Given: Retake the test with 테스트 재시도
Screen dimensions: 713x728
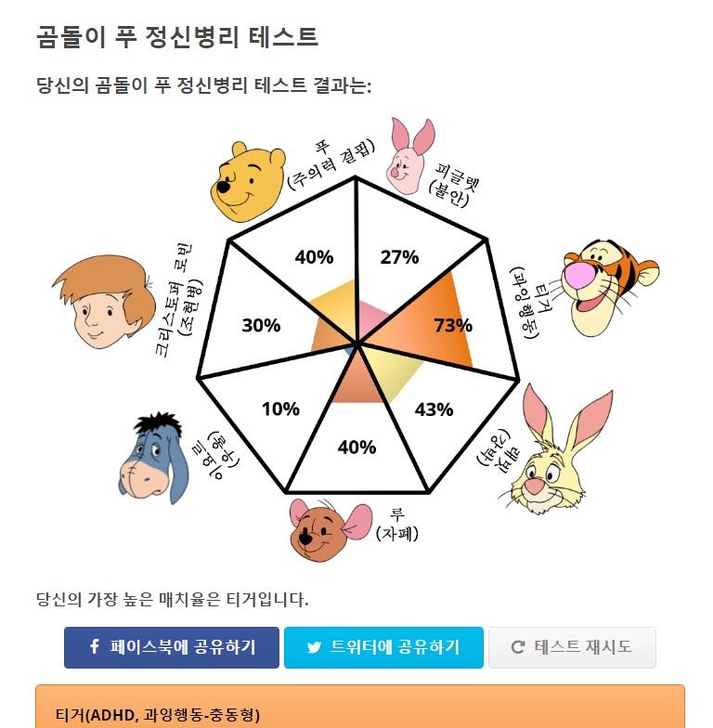Looking at the screenshot, I should (572, 648).
